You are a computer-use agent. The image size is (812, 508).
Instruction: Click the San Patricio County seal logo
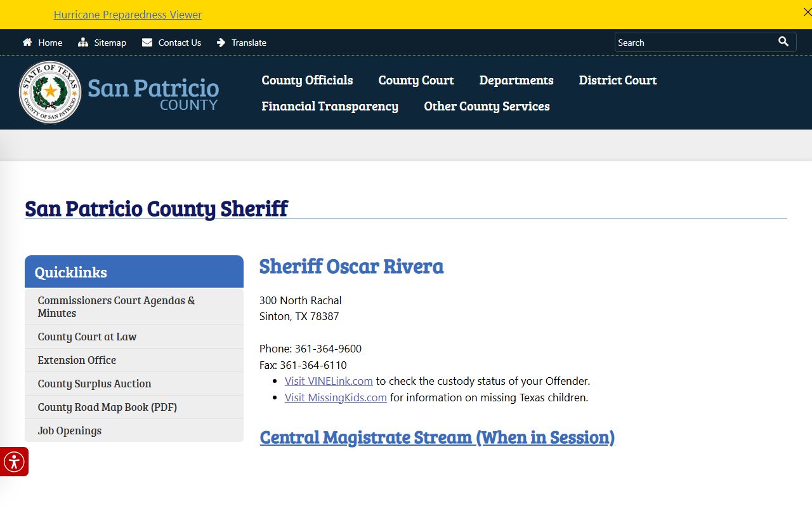pos(50,92)
